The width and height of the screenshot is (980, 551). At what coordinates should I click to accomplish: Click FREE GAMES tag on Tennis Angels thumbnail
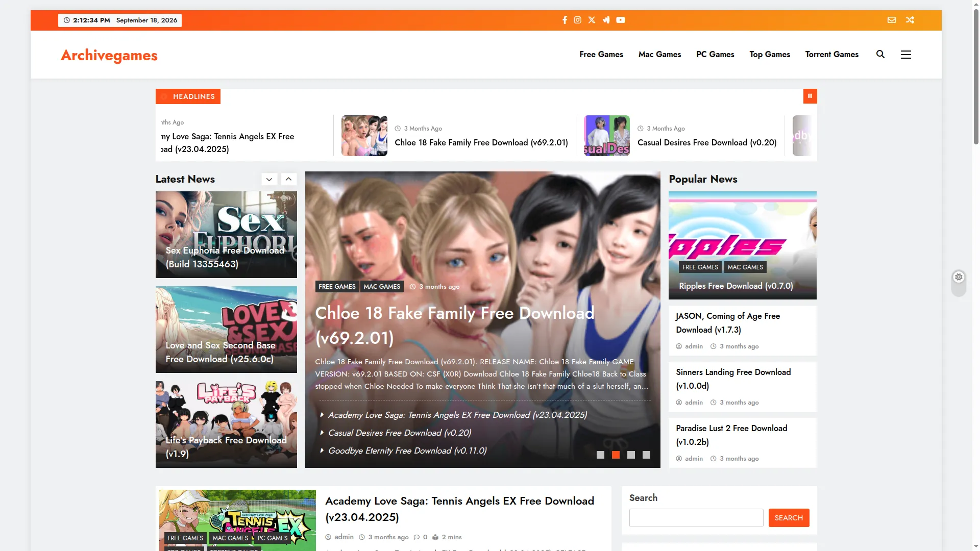pos(185,538)
